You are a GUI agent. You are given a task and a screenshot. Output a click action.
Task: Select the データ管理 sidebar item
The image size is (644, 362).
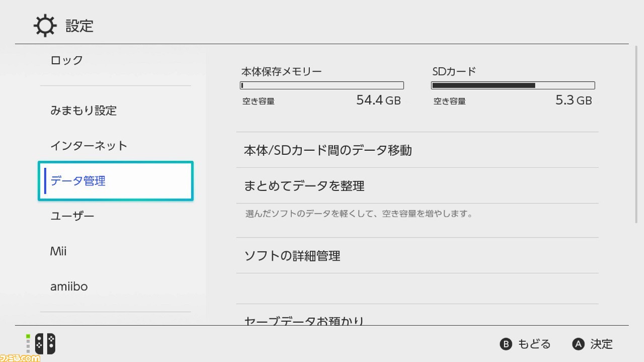click(x=116, y=181)
